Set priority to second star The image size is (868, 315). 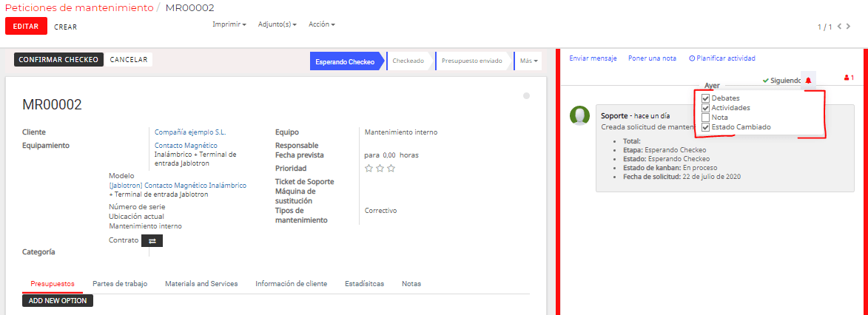click(380, 169)
